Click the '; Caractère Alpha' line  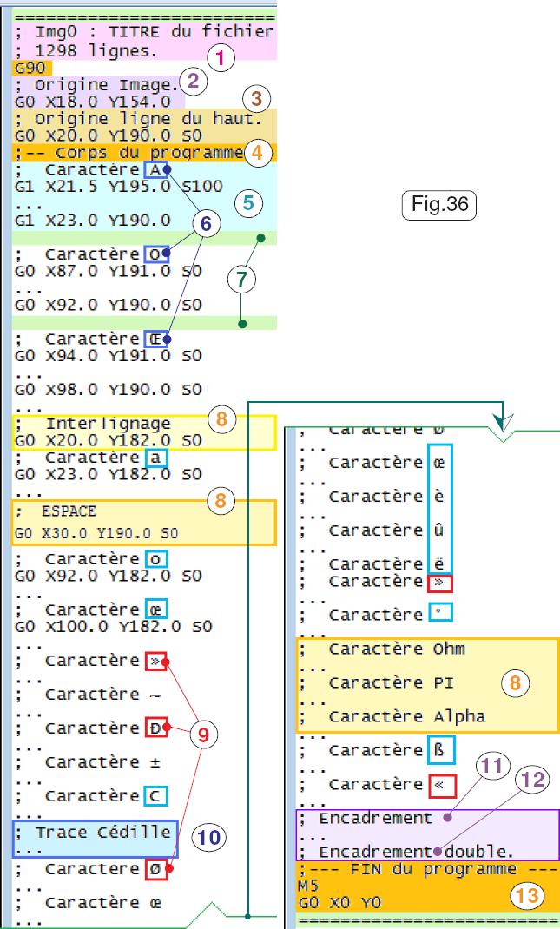tap(392, 716)
